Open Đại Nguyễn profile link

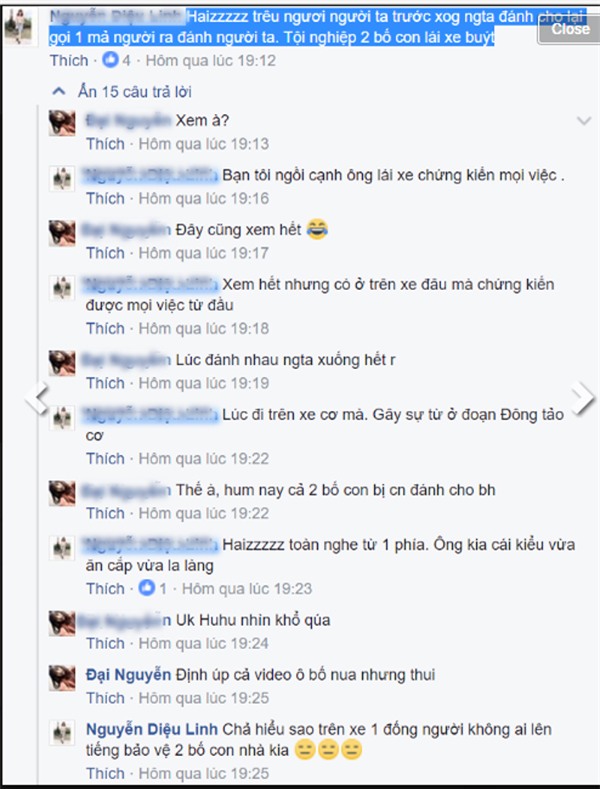tap(128, 674)
